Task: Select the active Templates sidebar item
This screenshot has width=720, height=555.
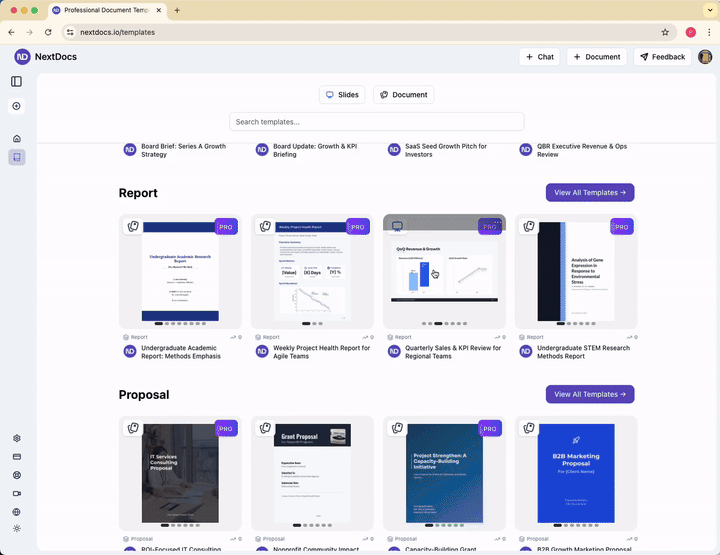Action: 16,157
